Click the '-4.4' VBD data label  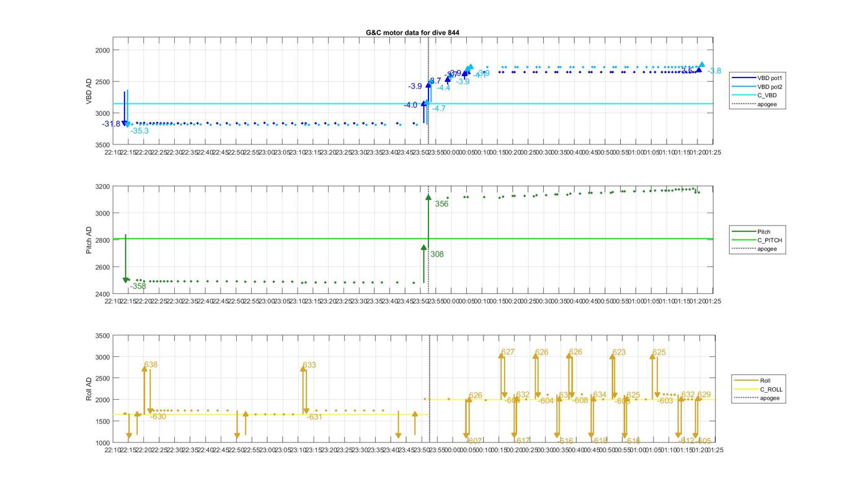443,88
